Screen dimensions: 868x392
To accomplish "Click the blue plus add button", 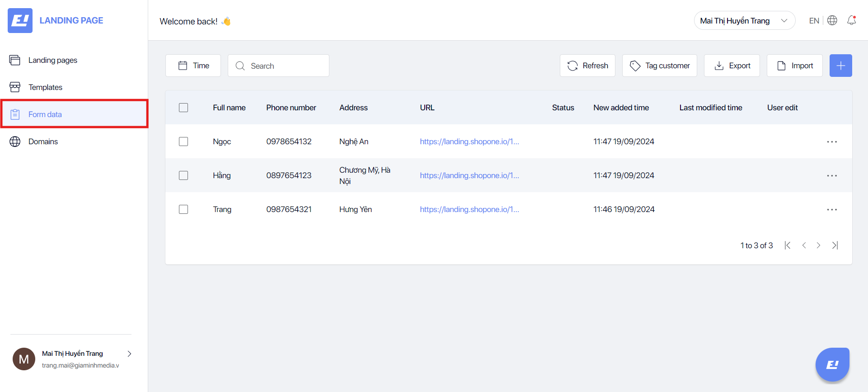I will tap(841, 66).
